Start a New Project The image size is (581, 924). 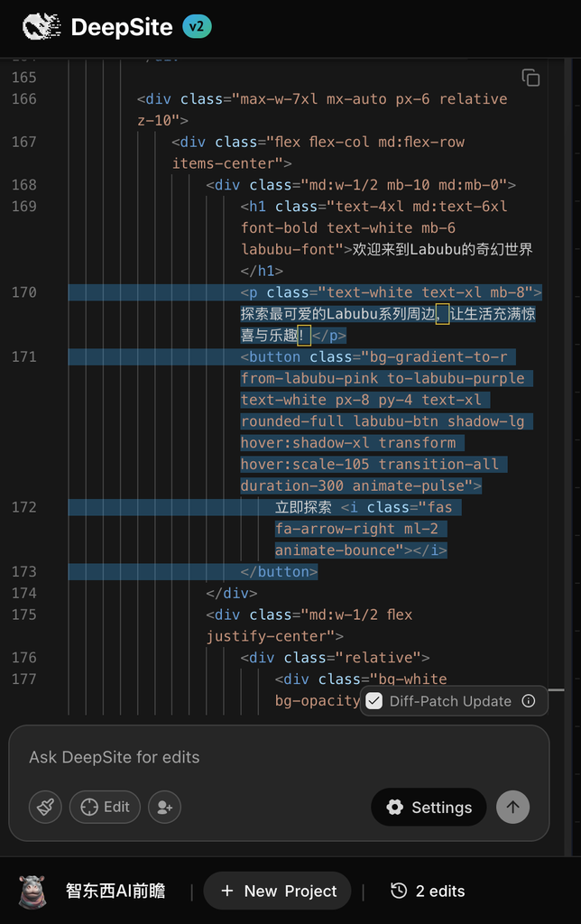[x=277, y=891]
